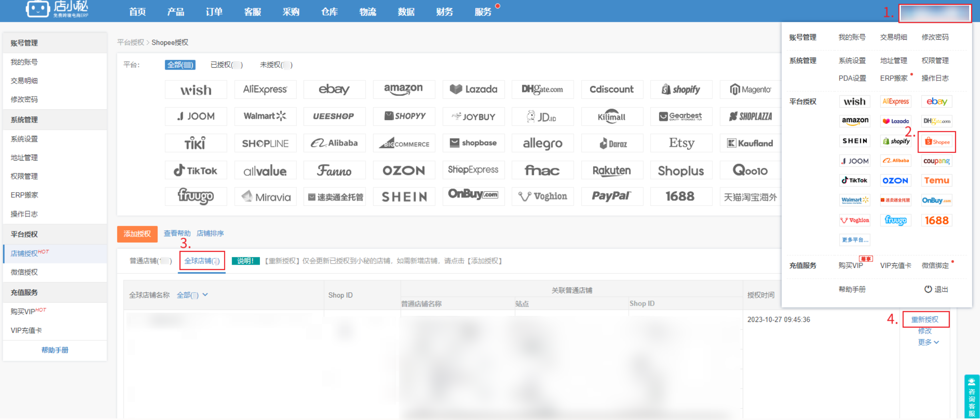Open 微信授权 in left sidebar
The width and height of the screenshot is (980, 420).
[x=24, y=272]
